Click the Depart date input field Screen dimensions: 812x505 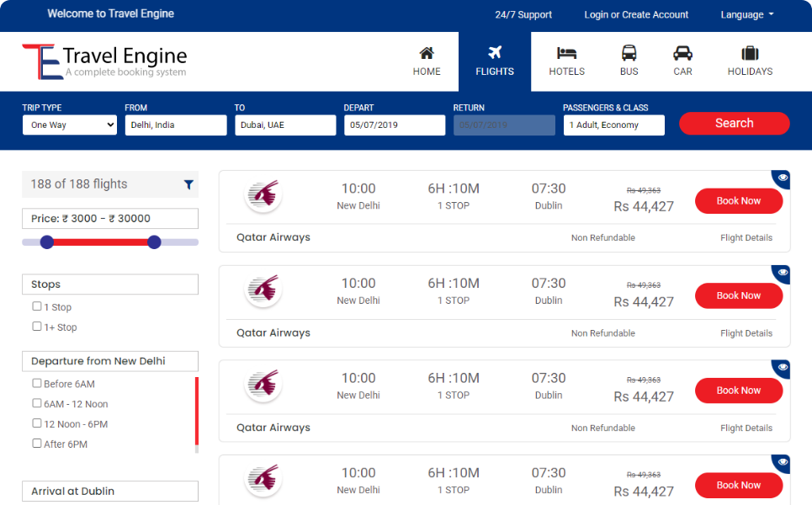(x=394, y=125)
